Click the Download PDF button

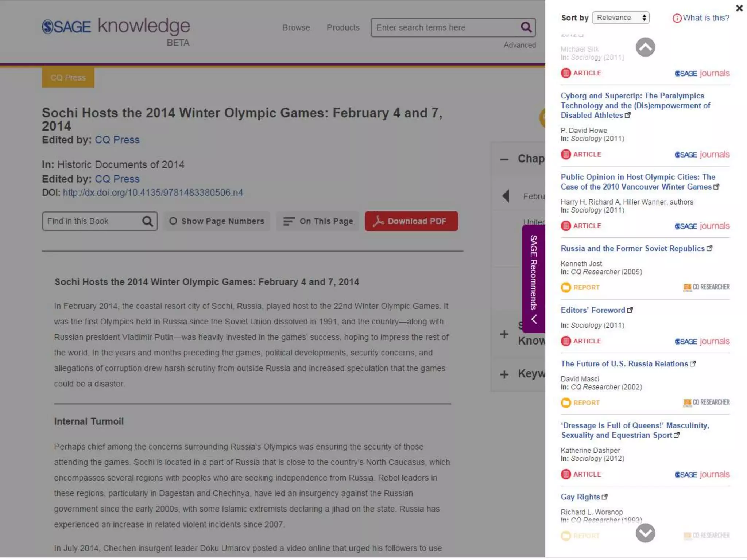click(x=411, y=221)
